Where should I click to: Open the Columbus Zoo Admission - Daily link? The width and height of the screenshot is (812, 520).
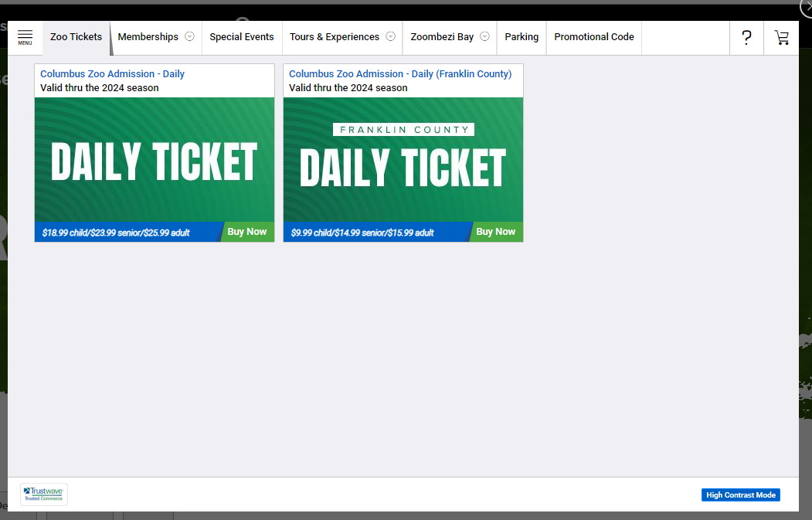coord(112,74)
